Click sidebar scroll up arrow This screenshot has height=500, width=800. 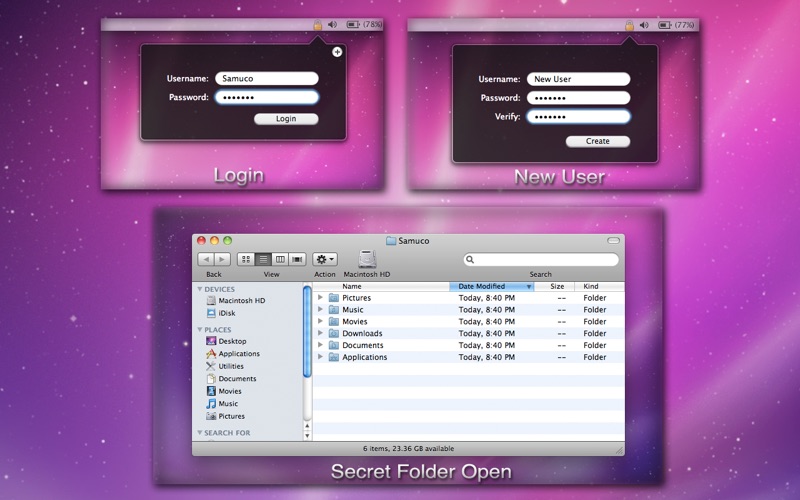click(x=307, y=426)
